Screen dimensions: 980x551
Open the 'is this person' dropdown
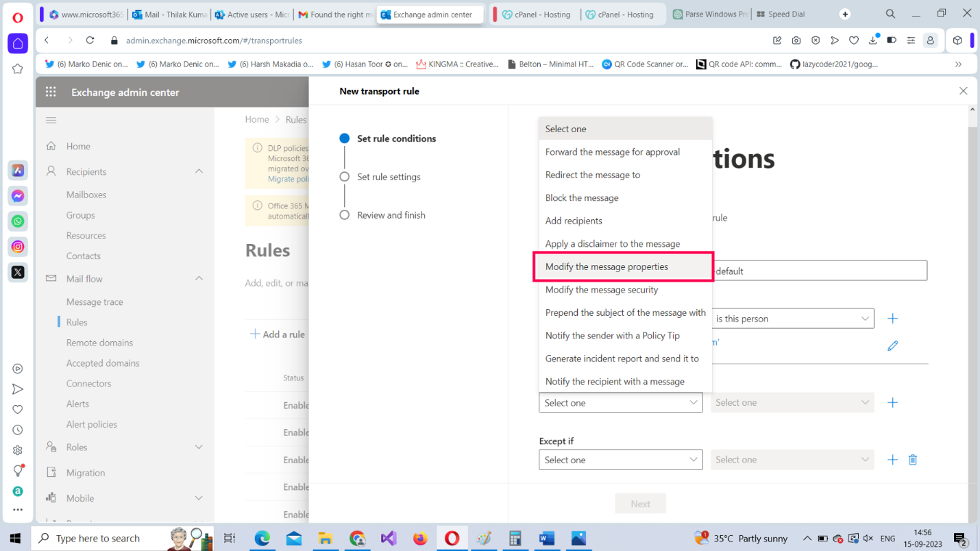coord(792,319)
